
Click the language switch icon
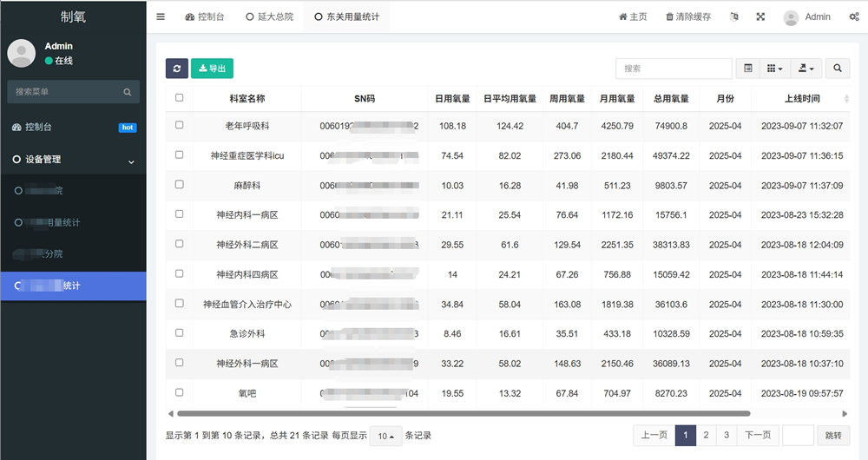734,16
